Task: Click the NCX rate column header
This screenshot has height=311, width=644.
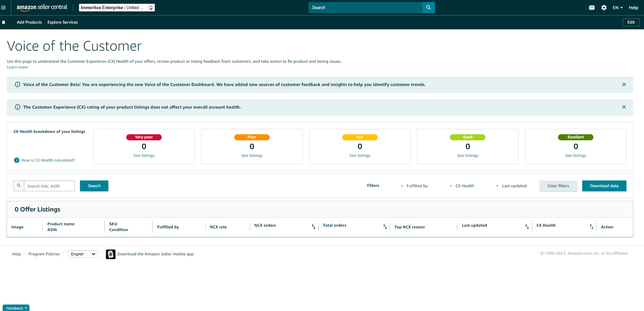Action: pos(218,227)
